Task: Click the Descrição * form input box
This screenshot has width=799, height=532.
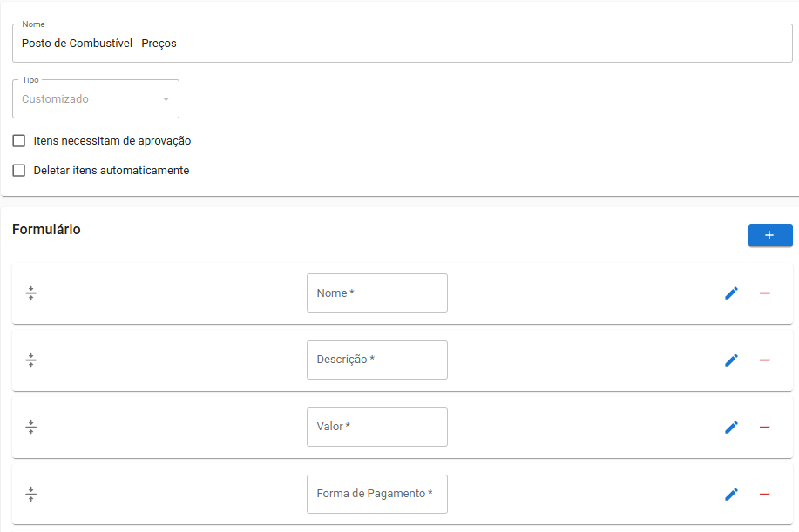Action: (377, 360)
